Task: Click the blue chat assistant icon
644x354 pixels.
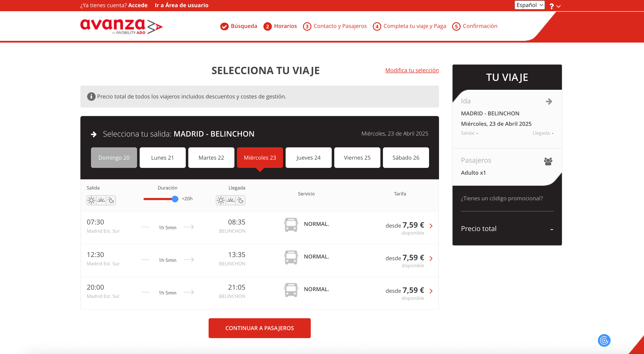Action: [x=604, y=340]
